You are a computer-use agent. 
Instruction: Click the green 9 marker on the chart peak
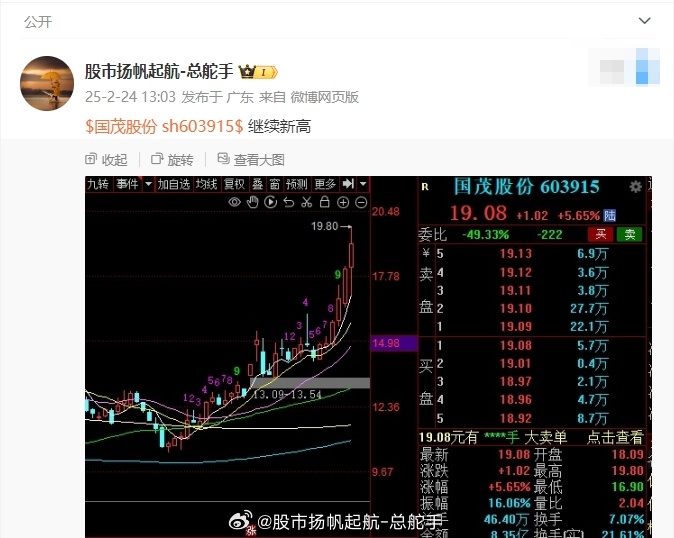pos(338,274)
